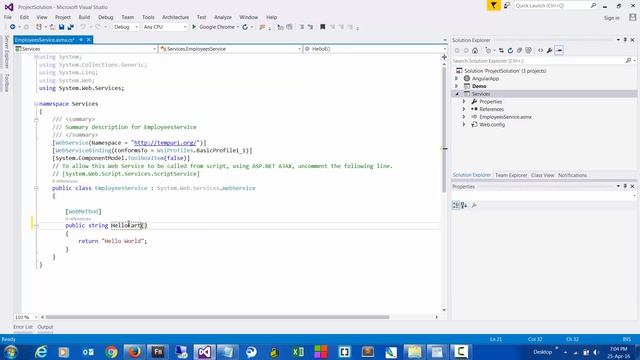Click the editor vertical scrollbar
640x360 pixels.
point(444,130)
